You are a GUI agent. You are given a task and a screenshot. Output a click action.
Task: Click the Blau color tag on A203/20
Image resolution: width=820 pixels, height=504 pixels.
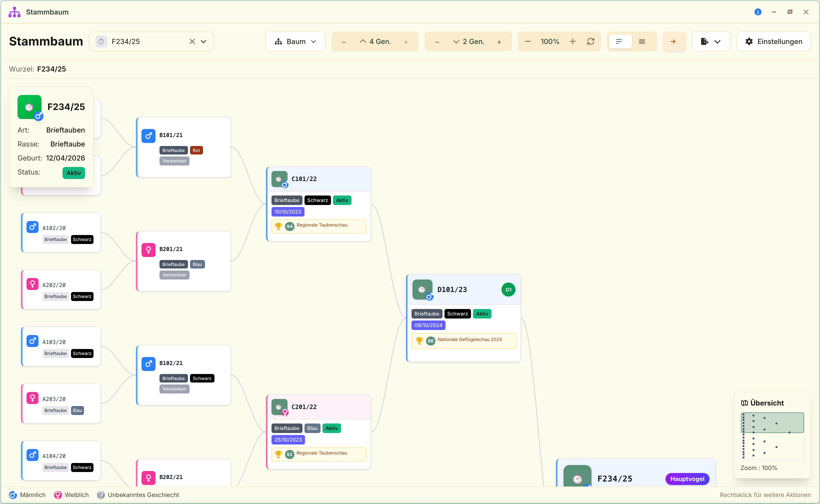[x=77, y=410]
